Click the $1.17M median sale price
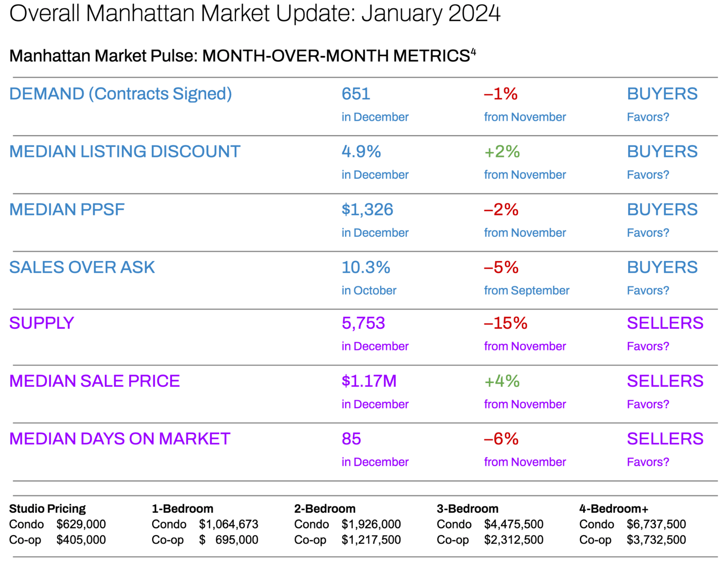 [x=369, y=381]
